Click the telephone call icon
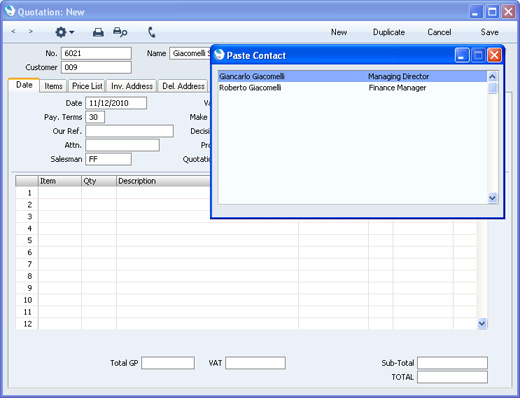 click(152, 32)
